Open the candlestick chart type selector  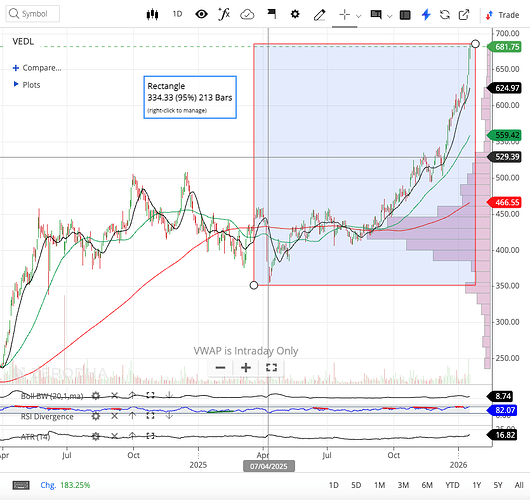coord(152,14)
